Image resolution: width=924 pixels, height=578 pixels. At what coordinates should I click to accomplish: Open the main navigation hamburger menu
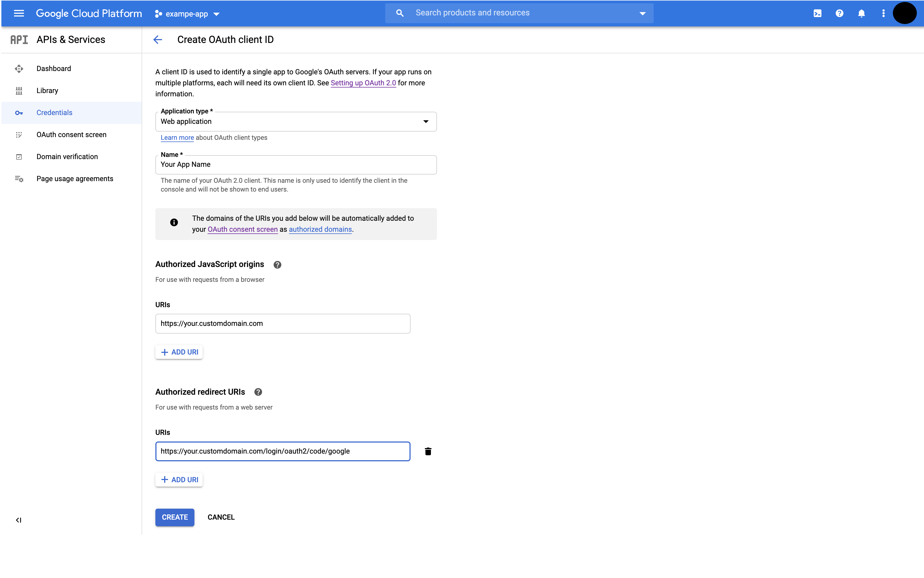coord(19,13)
